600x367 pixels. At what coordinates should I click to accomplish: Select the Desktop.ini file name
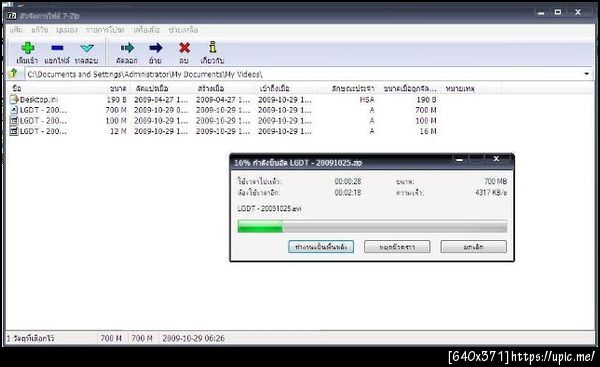pos(39,99)
